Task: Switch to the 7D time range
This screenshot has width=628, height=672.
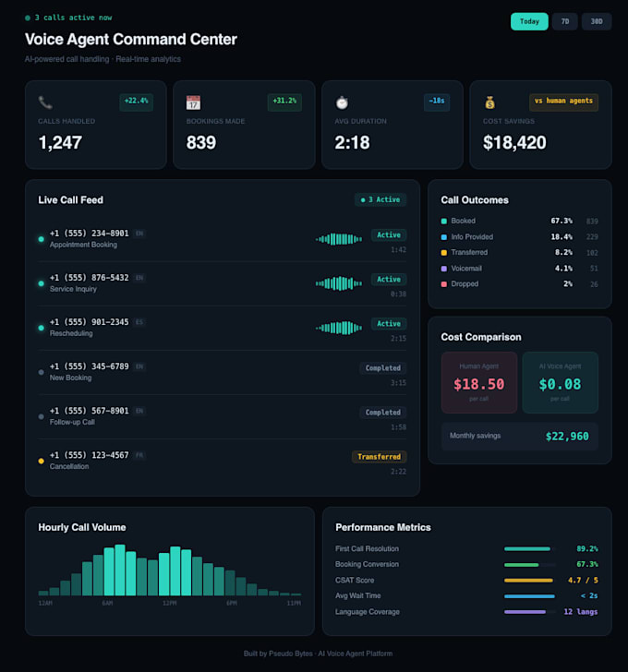Action: pyautogui.click(x=564, y=21)
